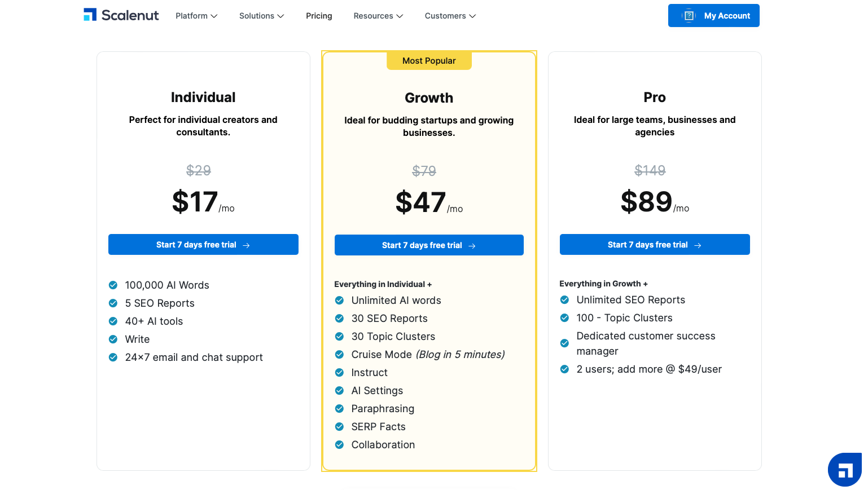Click the help icon in My Account button

(689, 16)
